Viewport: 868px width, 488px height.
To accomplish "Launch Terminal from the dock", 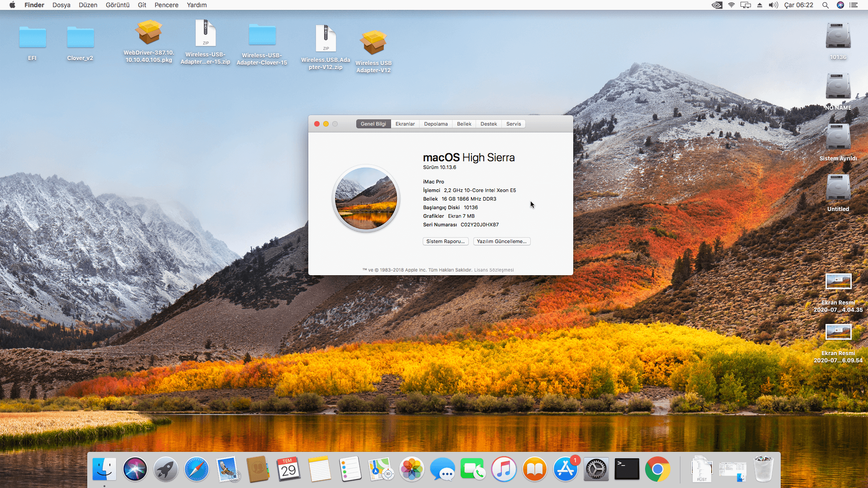I will (627, 469).
